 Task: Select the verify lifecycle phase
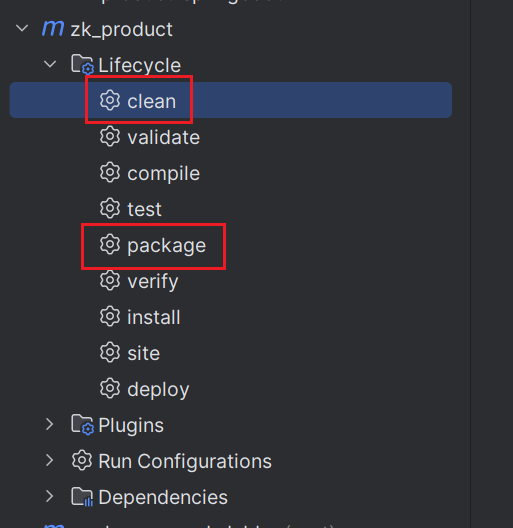pyautogui.click(x=153, y=281)
